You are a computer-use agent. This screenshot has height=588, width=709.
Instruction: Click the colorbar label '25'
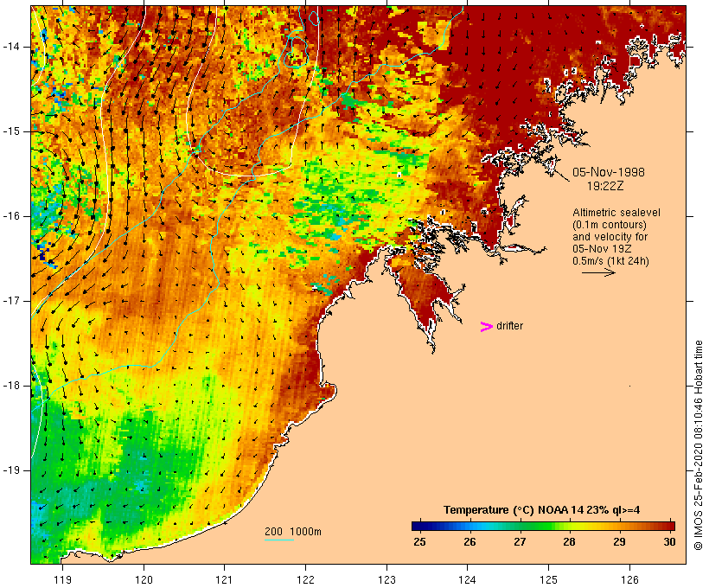tap(419, 541)
